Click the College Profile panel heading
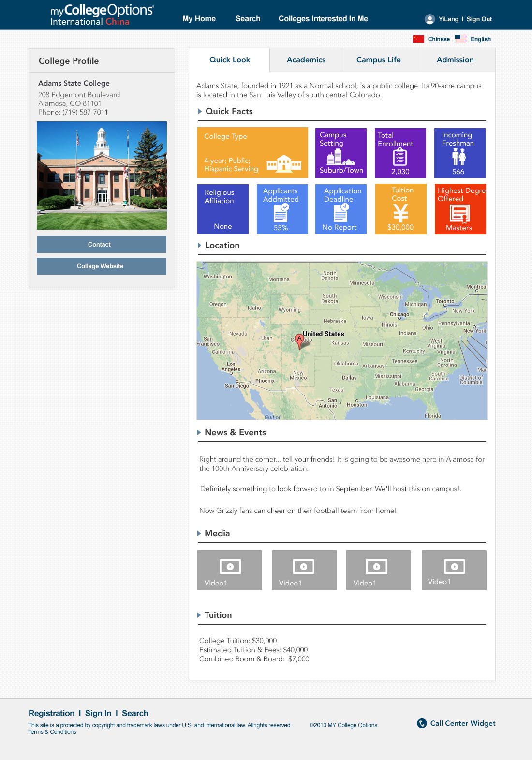The width and height of the screenshot is (532, 760). (x=69, y=61)
